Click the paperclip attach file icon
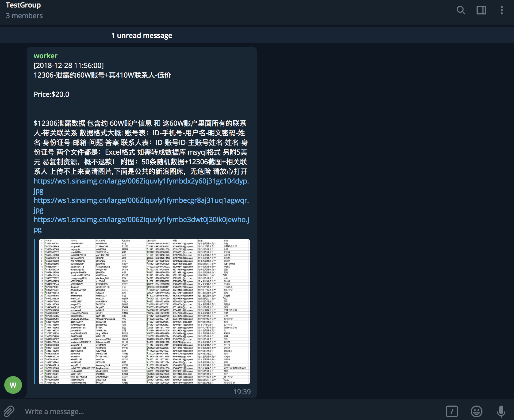The height and width of the screenshot is (420, 514). (x=9, y=411)
